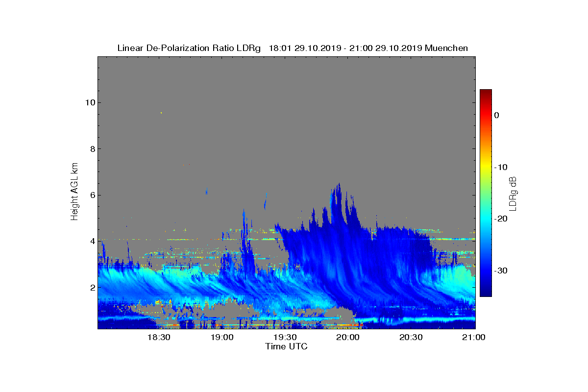Click the colorbar value label -20

pos(500,219)
